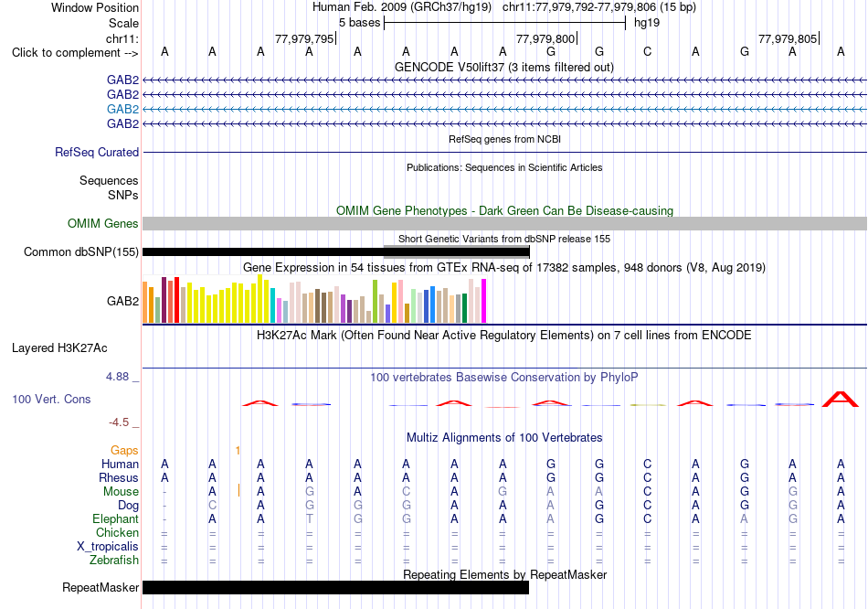Click the black Common dbSNP variant bar

336,252
